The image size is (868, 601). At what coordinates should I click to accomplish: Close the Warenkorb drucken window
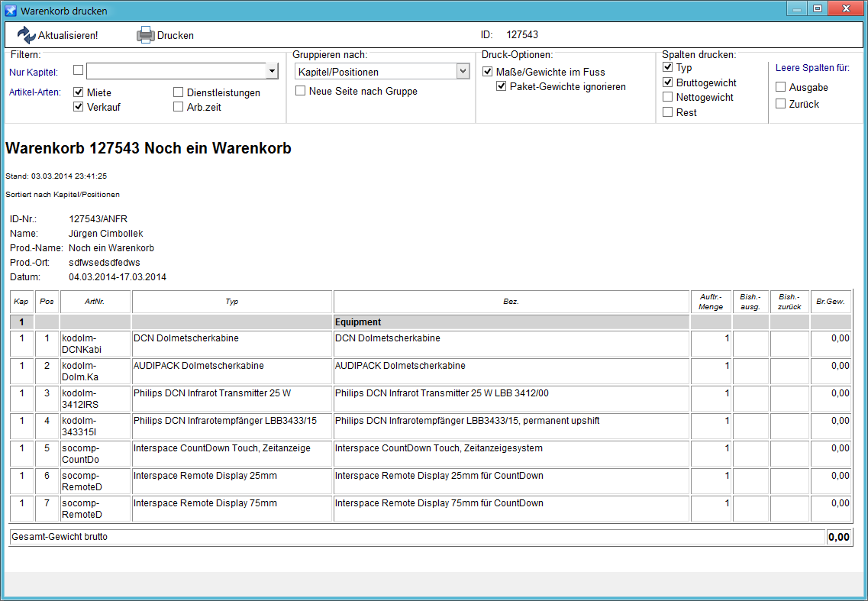[x=846, y=9]
